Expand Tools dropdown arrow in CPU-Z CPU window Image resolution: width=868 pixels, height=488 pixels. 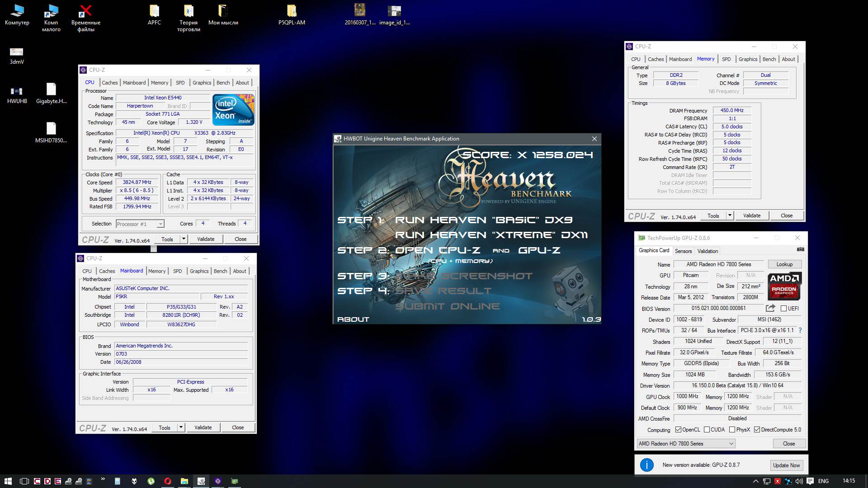184,239
